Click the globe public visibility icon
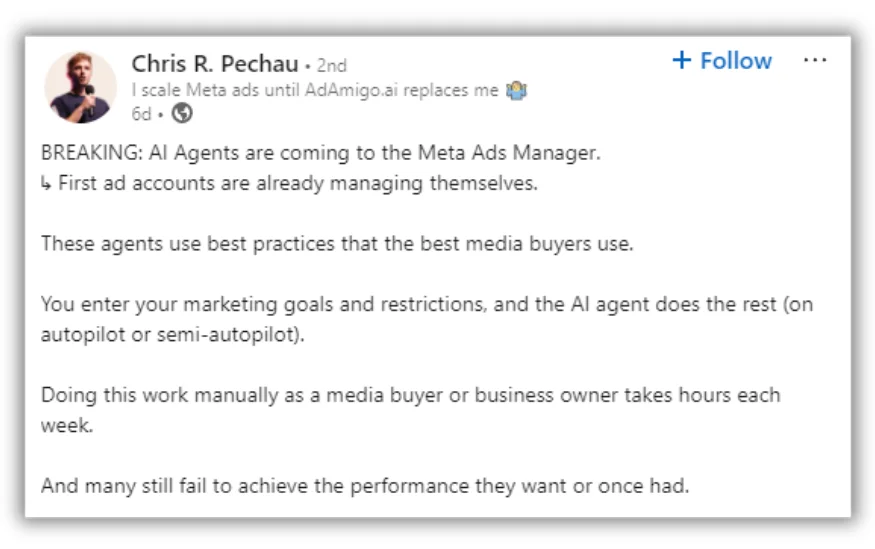The height and width of the screenshot is (549, 875). click(x=182, y=114)
